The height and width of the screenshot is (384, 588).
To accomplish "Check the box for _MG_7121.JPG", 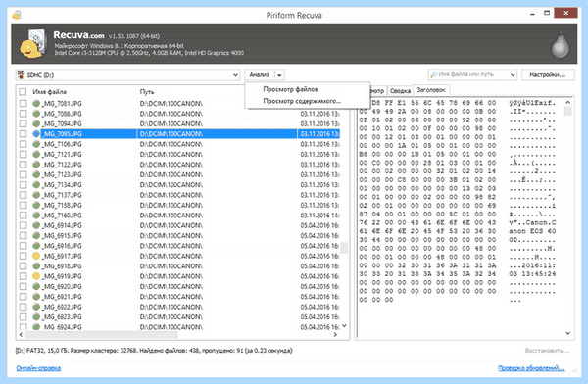I will (23, 154).
